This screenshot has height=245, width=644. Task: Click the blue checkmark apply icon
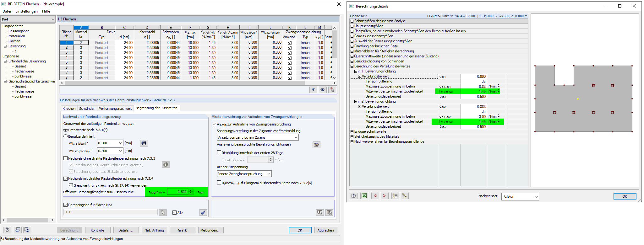click(x=203, y=212)
